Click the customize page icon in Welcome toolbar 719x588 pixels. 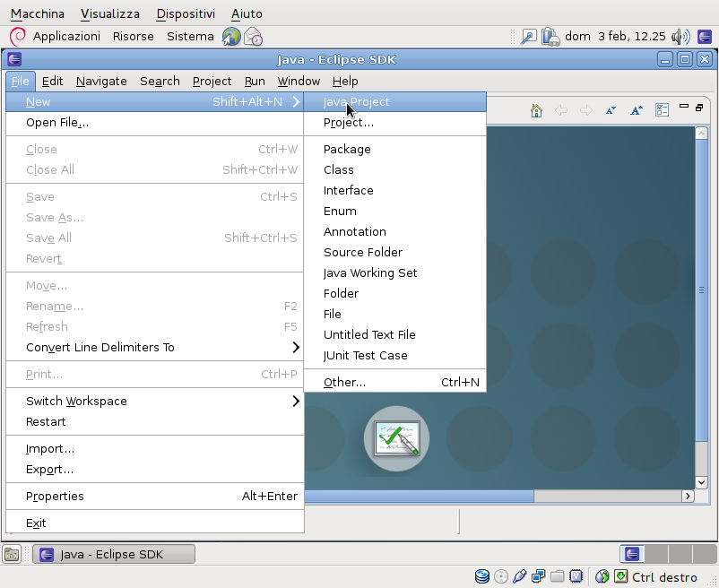click(x=662, y=110)
